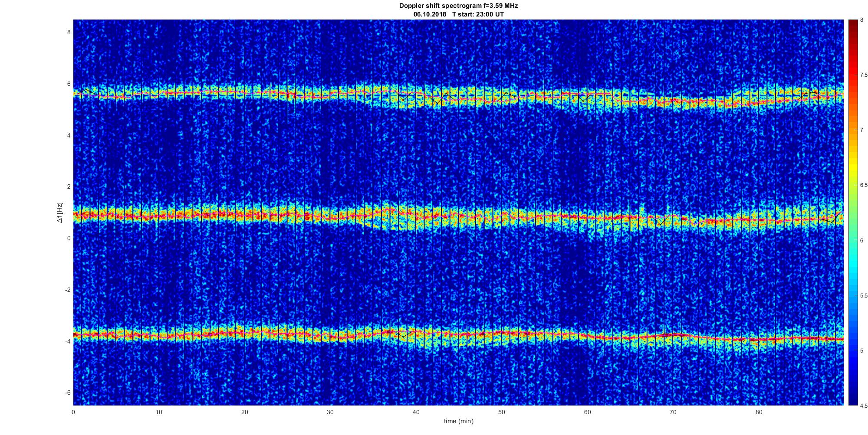
Task: Click the x-axis tick label 70
Action: (673, 412)
